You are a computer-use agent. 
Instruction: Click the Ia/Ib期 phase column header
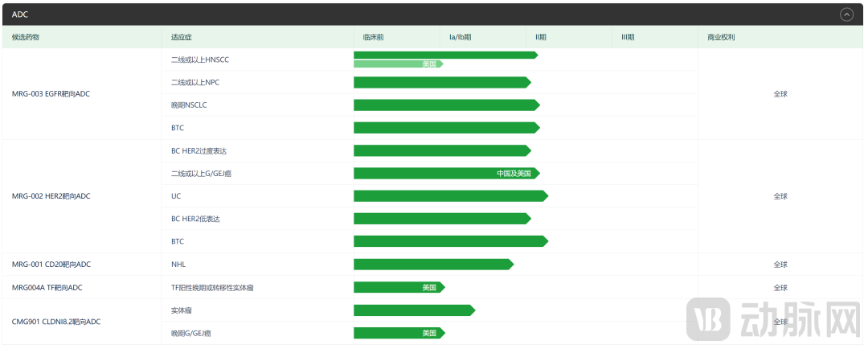(460, 37)
